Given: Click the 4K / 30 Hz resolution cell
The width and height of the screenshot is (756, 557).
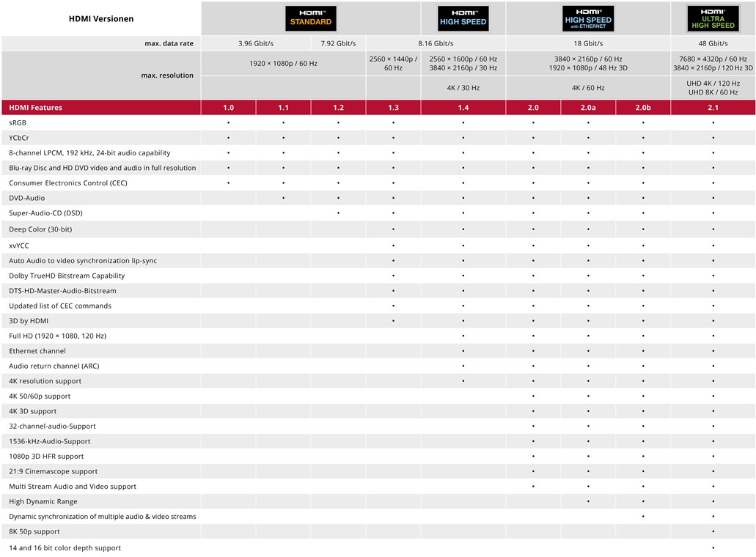Looking at the screenshot, I should 463,88.
